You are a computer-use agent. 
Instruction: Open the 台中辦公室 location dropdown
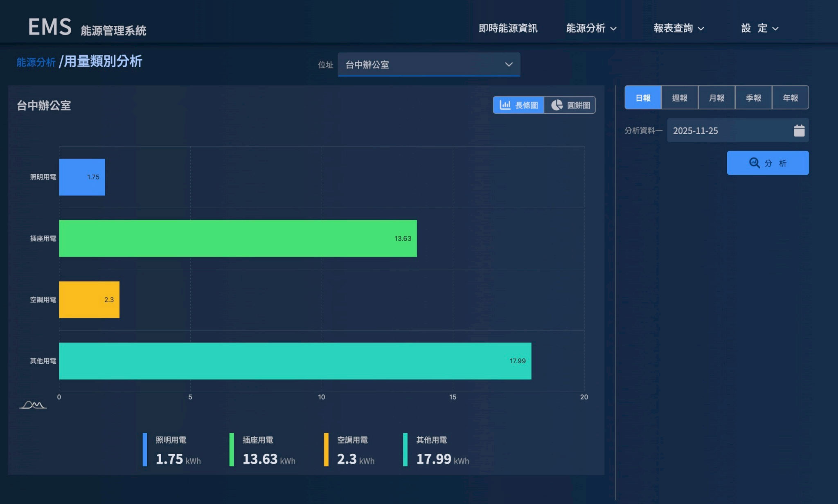pyautogui.click(x=429, y=64)
